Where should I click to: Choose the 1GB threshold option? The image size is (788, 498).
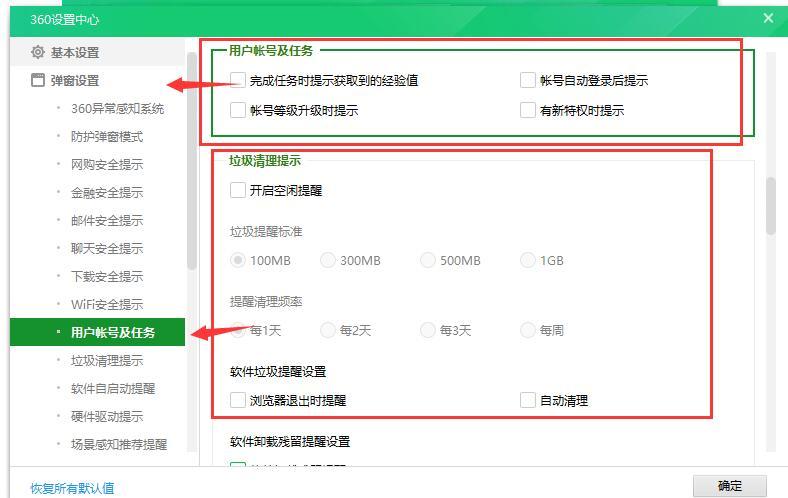coord(528,260)
